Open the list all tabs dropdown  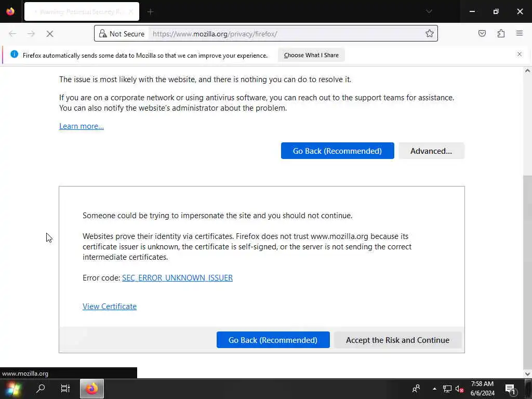click(429, 11)
